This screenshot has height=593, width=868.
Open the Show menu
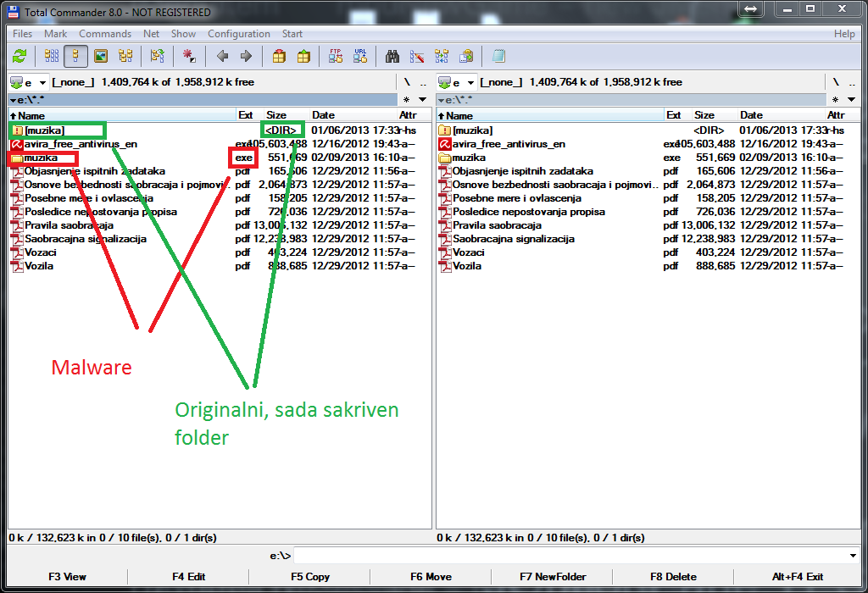[183, 34]
